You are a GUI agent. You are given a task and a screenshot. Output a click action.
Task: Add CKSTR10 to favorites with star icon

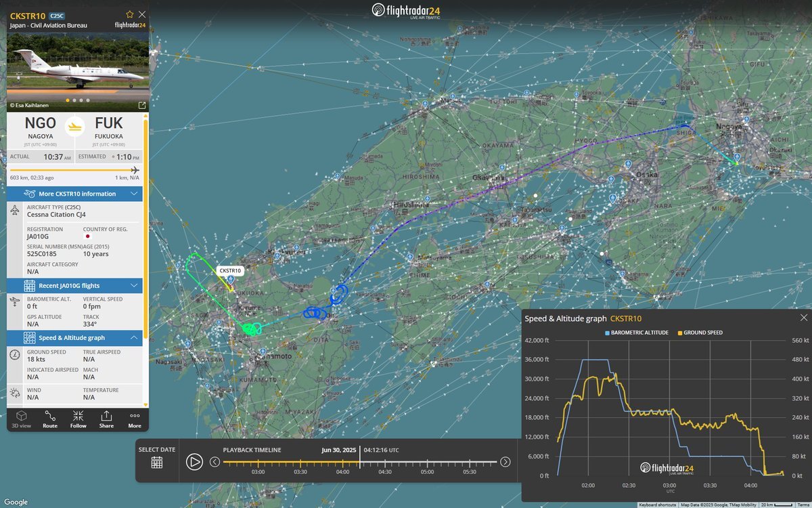(129, 14)
